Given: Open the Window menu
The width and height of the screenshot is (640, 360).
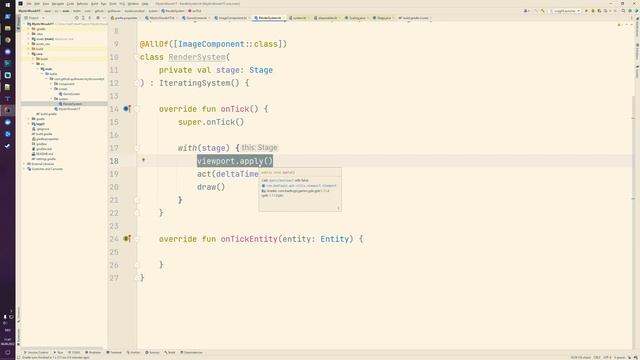Looking at the screenshot, I should point(133,4).
